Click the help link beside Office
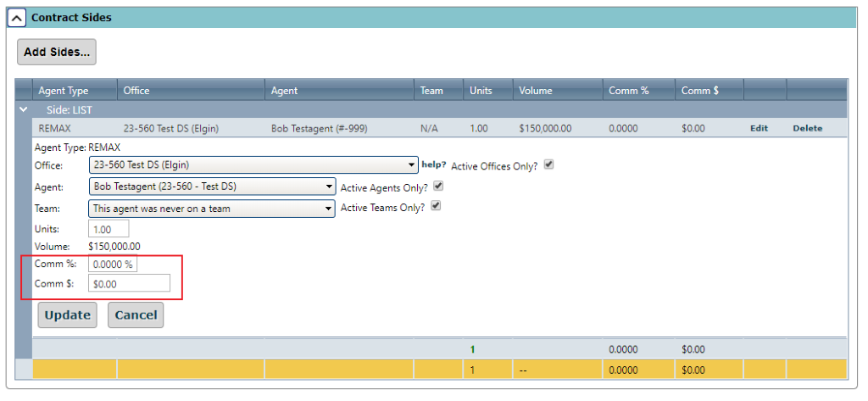This screenshot has width=868, height=401. pos(433,164)
